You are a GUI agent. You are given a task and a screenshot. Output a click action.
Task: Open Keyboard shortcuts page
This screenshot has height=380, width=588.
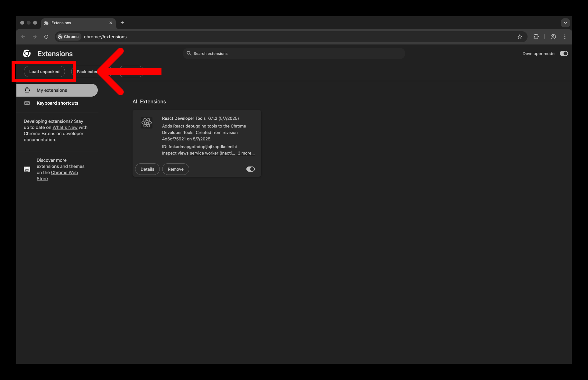tap(57, 103)
